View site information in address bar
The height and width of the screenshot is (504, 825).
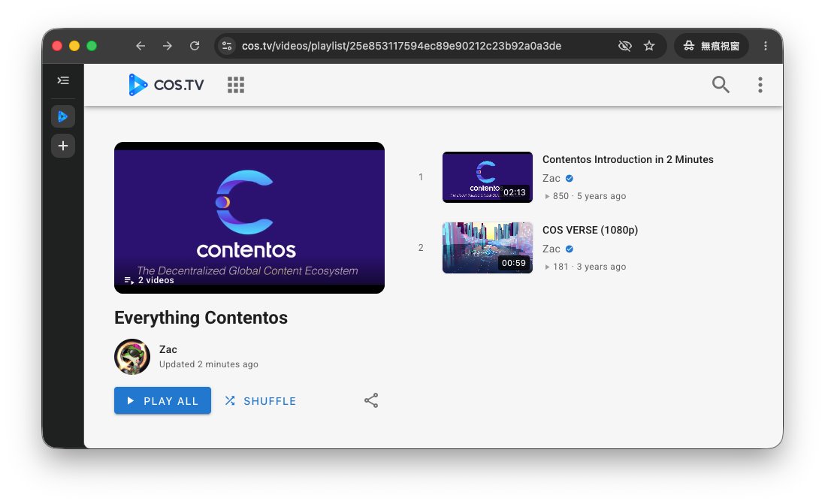pyautogui.click(x=227, y=46)
